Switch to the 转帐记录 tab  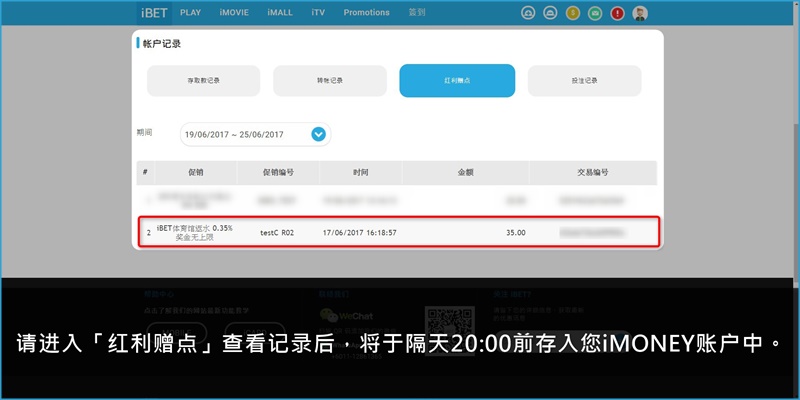pyautogui.click(x=330, y=81)
